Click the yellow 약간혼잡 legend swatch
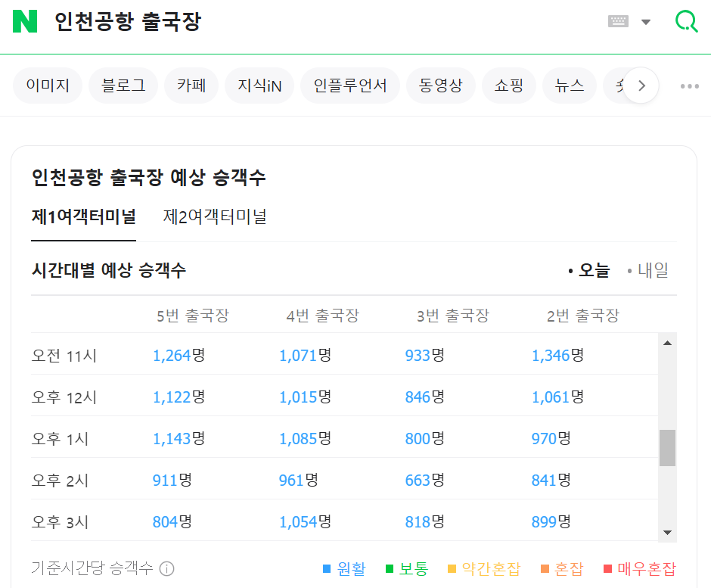711x588 pixels. click(452, 569)
